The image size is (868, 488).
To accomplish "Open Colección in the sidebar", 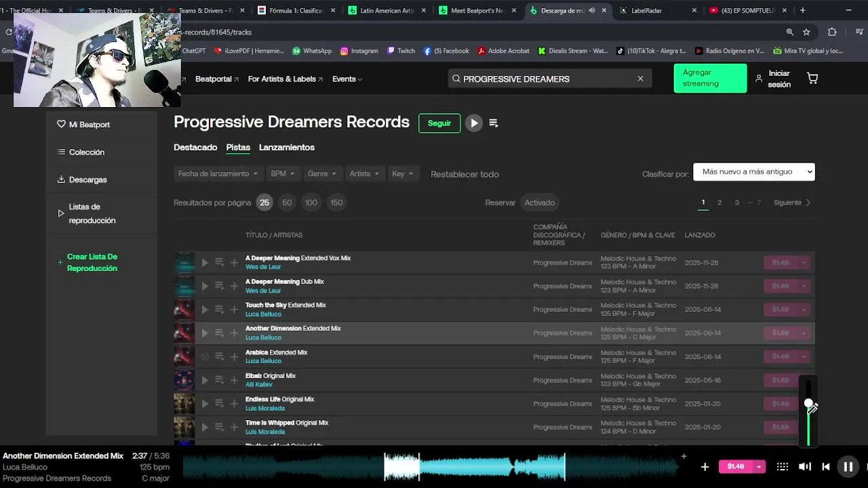I will 81,152.
